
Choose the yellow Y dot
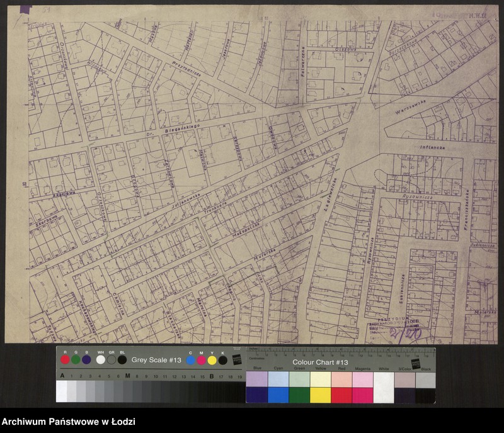212,360
